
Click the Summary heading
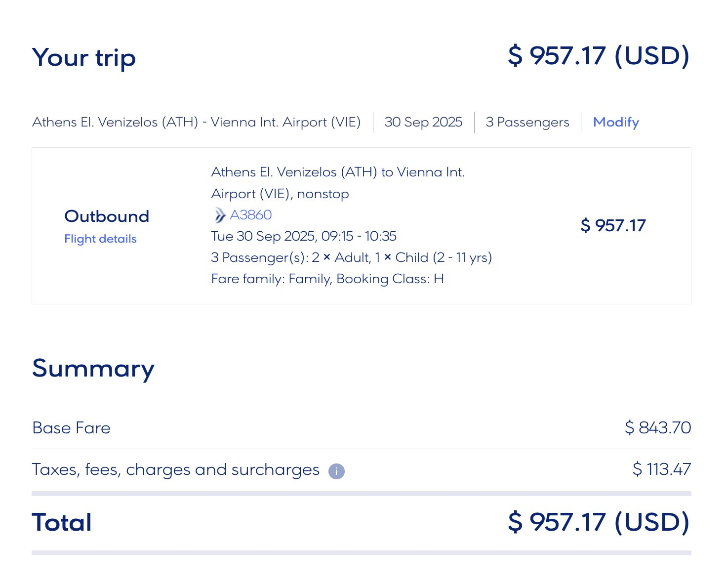click(93, 369)
